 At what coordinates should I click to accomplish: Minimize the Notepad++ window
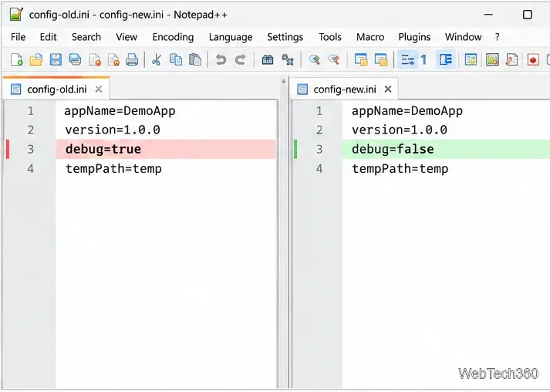point(488,15)
